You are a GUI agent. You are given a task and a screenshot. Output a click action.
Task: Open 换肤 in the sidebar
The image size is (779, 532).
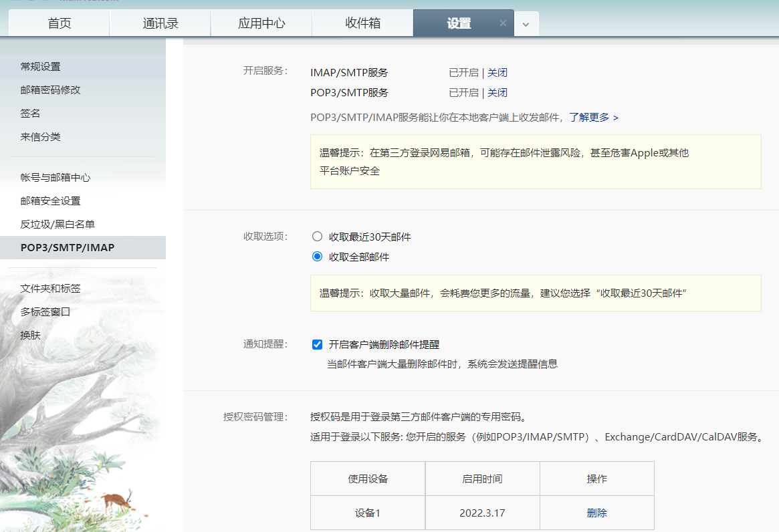(30, 335)
